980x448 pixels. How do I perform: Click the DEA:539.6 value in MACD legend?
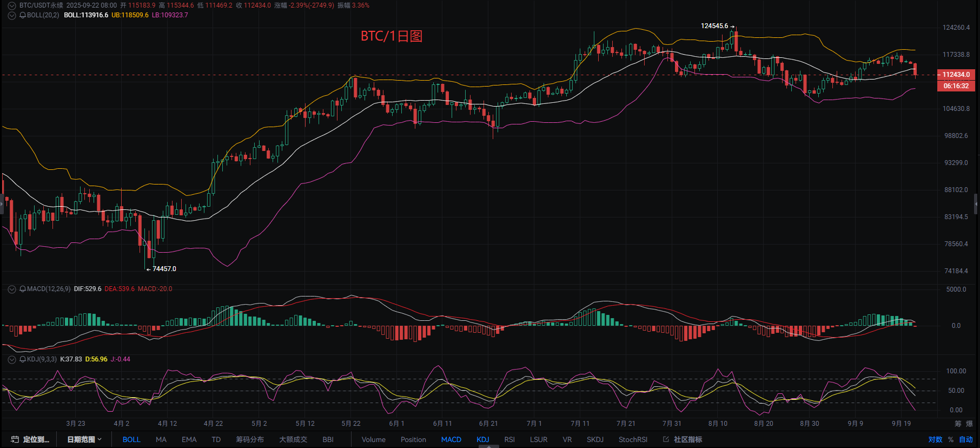coord(120,289)
